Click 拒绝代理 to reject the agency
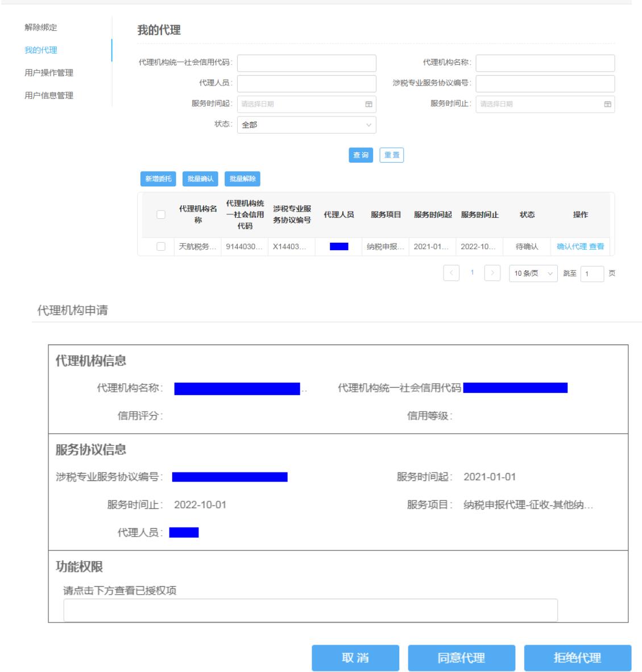 point(577,658)
